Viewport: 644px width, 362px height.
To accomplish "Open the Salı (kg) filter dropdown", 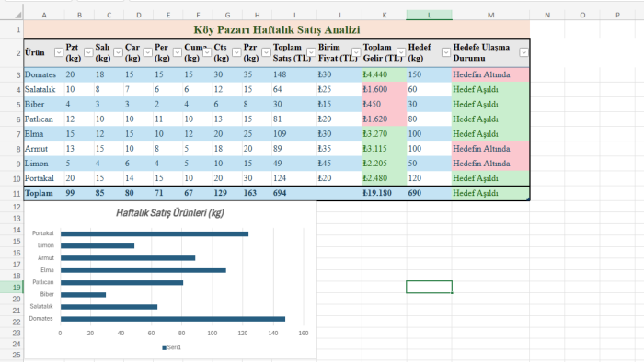I will 118,52.
